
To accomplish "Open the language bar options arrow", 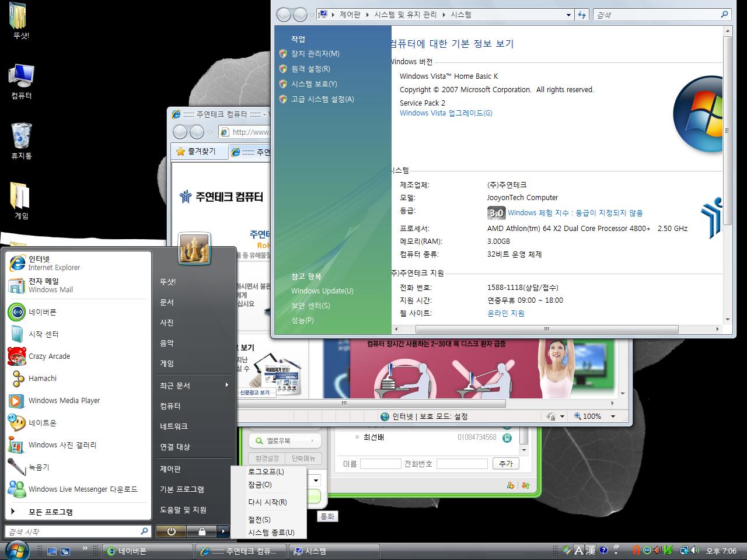I will click(x=616, y=553).
